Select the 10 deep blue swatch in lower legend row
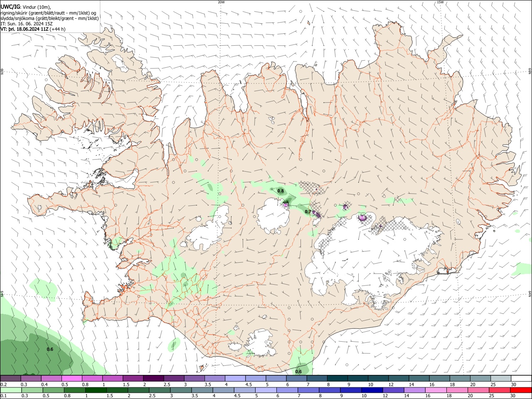532x399 pixels. click(x=372, y=390)
